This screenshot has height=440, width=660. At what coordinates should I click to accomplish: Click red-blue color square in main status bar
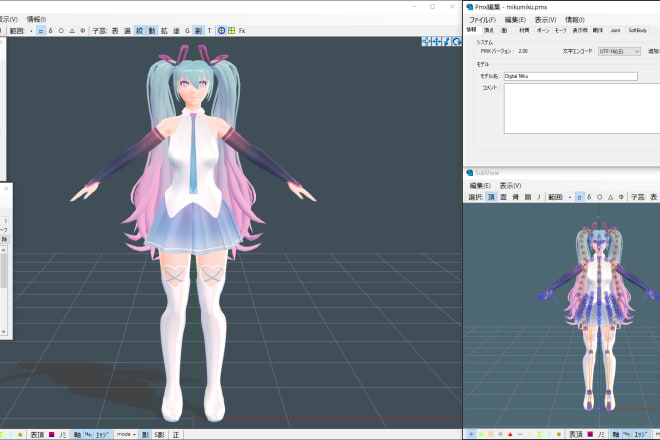51,435
